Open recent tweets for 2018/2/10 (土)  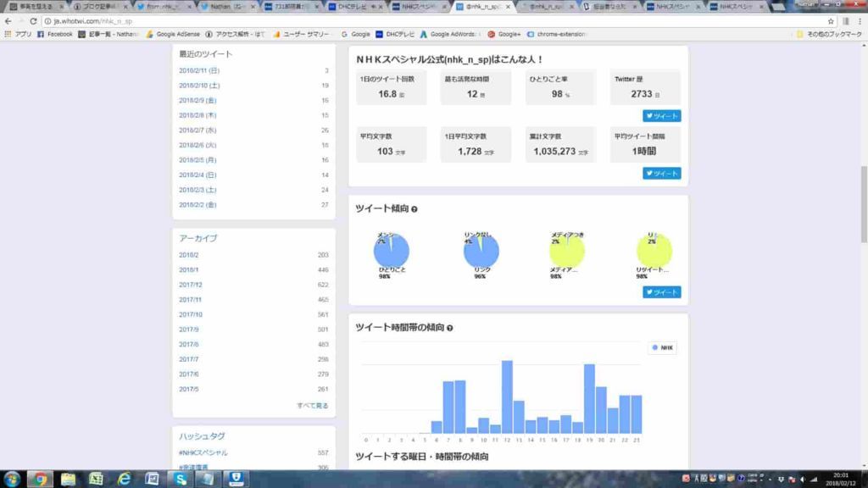coord(198,86)
